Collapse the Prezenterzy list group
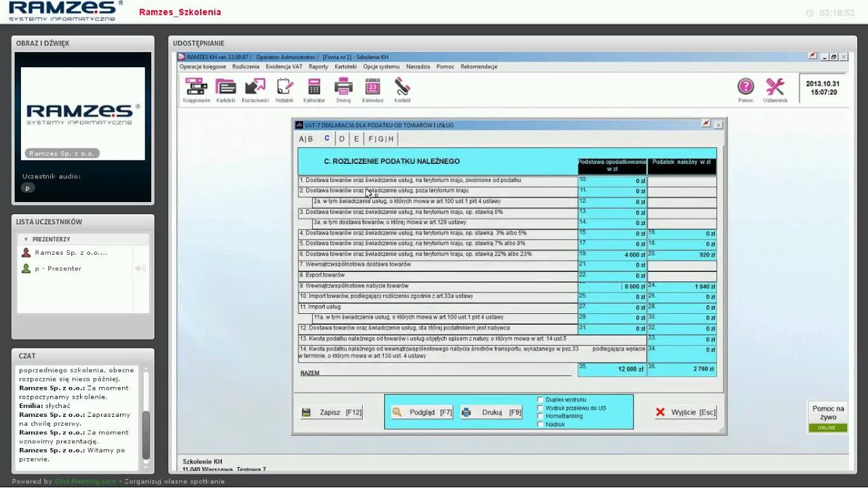The height and width of the screenshot is (488, 868). pyautogui.click(x=26, y=239)
